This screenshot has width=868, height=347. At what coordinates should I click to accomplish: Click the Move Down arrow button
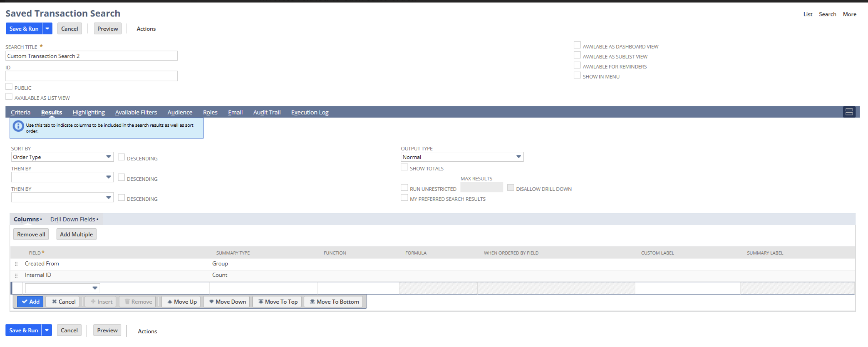[x=227, y=302]
